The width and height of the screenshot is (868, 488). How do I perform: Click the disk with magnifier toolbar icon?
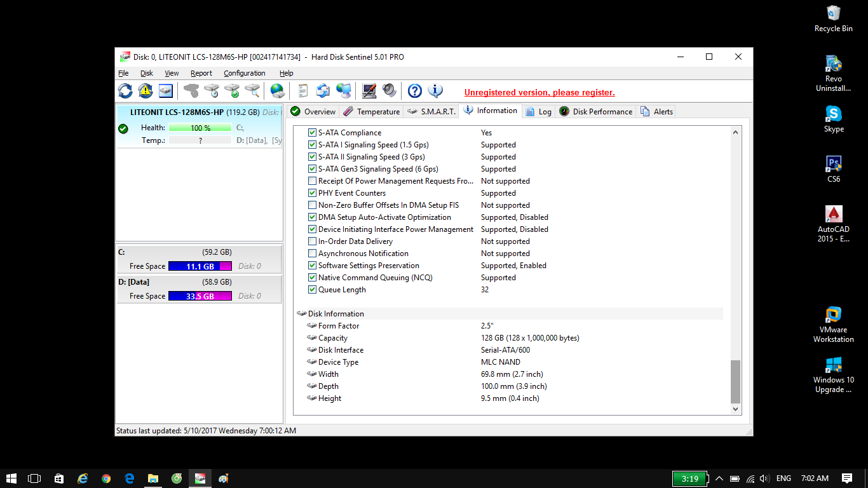252,91
